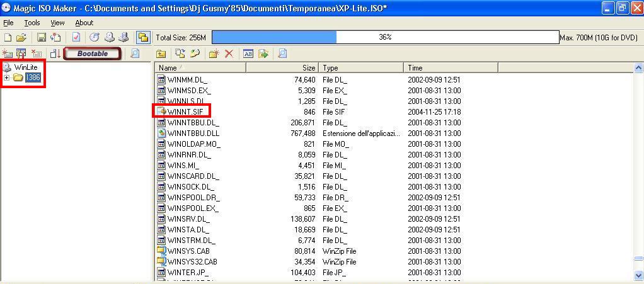644x284 pixels.
Task: Select the WINMSD.EX_ file
Action: [x=189, y=90]
